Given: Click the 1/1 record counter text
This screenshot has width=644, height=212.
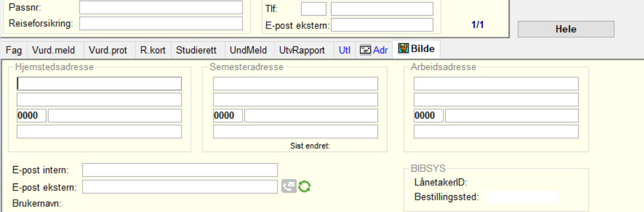Looking at the screenshot, I should coord(478,24).
